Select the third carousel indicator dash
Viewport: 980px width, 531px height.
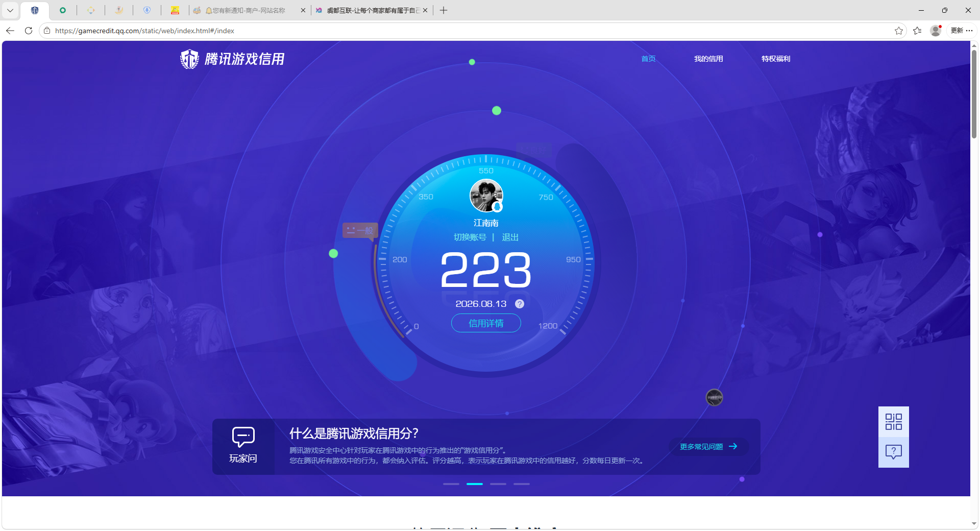tap(498, 484)
